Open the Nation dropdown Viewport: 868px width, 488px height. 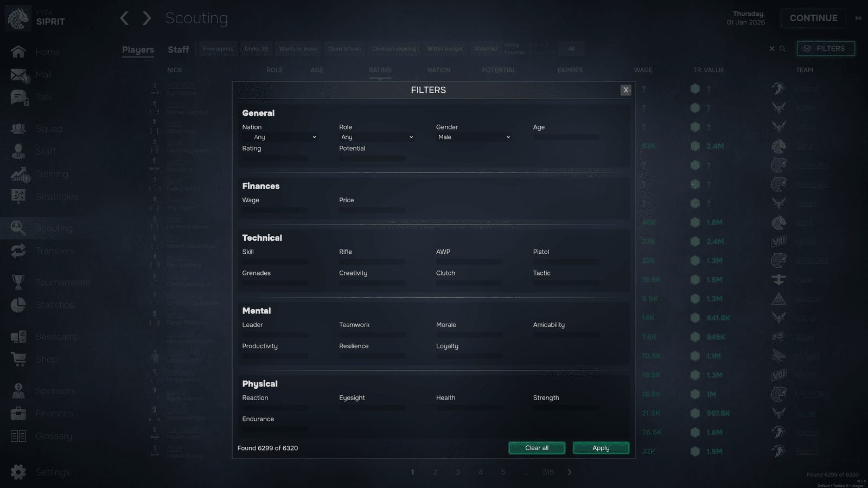point(279,137)
